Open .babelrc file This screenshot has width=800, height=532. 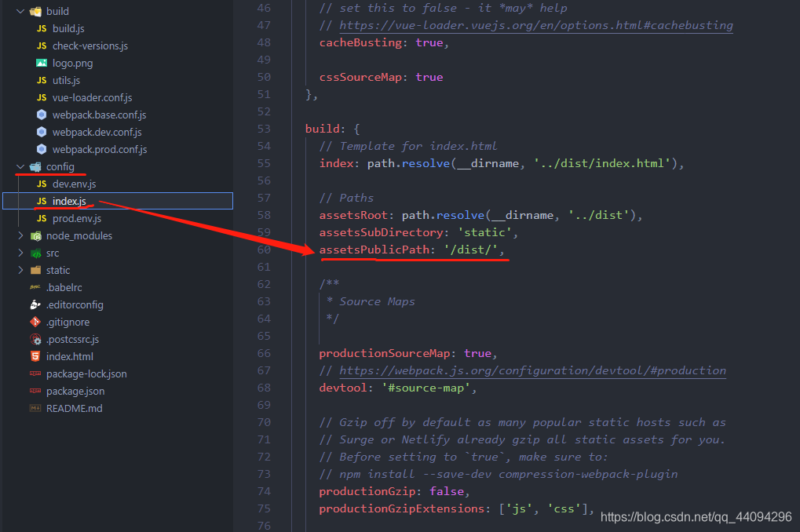(64, 287)
